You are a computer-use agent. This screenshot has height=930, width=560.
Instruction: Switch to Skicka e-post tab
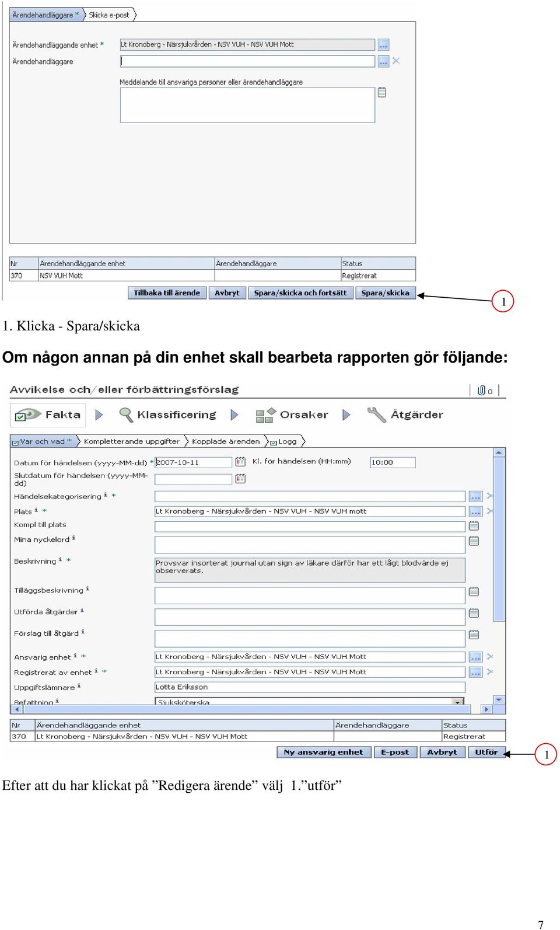(x=110, y=15)
